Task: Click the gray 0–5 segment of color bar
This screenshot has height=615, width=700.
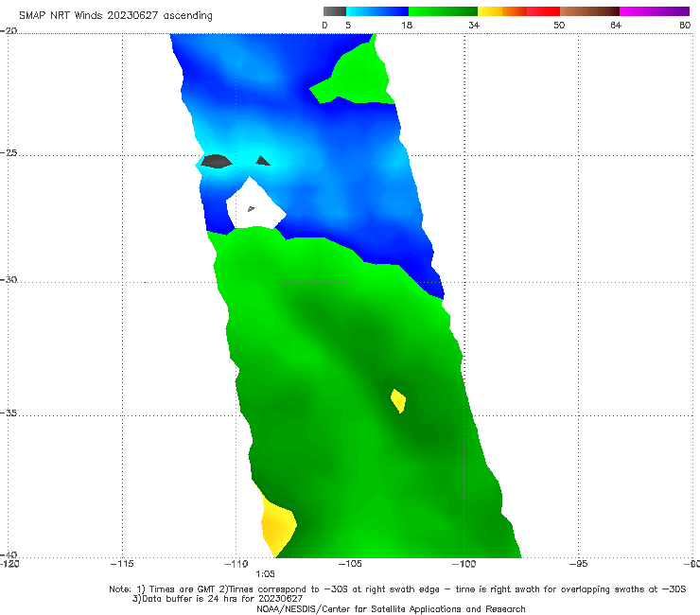Action: tap(334, 11)
